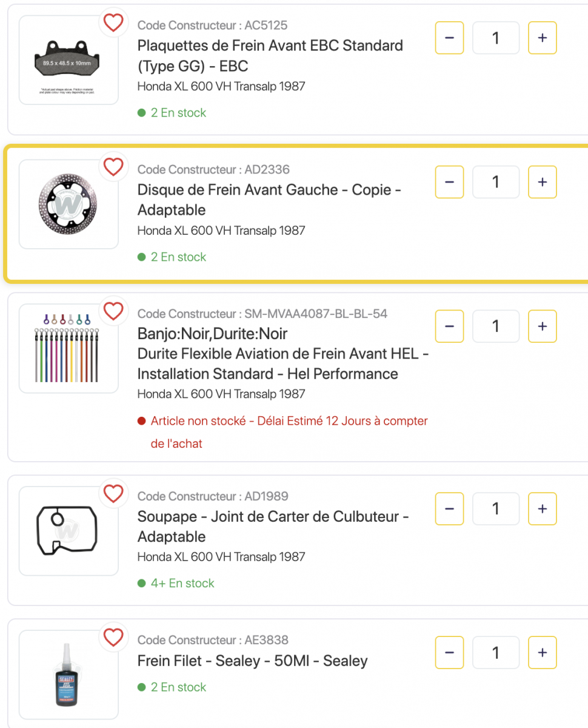Edit quantity field for Soupape gasket
Viewport: 588px width, 728px height.
495,508
